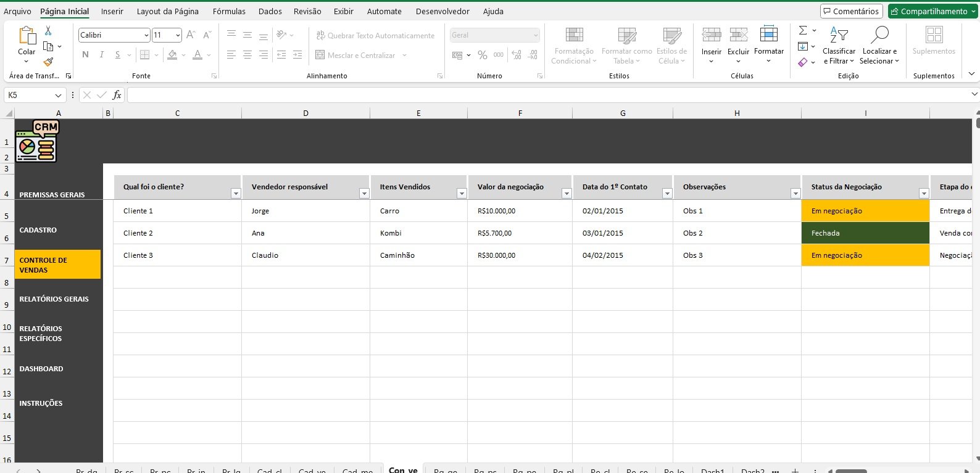The width and height of the screenshot is (980, 473).
Task: Click the Localizar e Selecionar magnifier icon
Action: coord(879,35)
